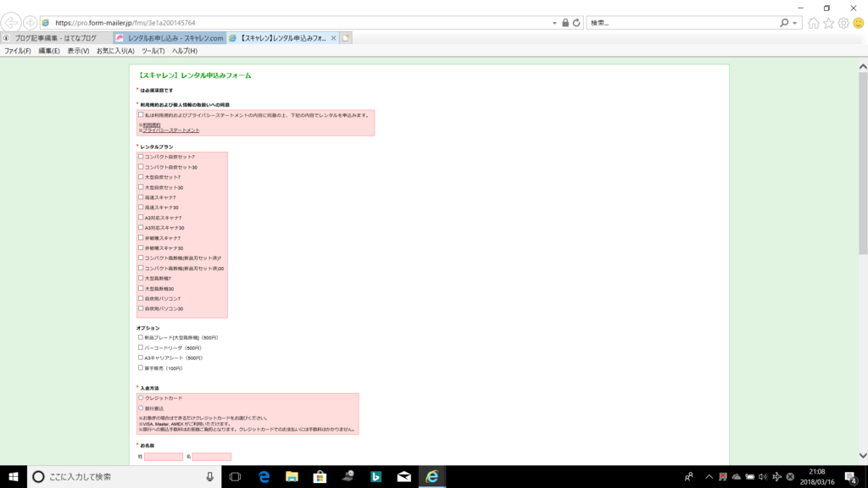Open a new tab with the blank tab button
Viewport: 868px width, 488px height.
[346, 38]
